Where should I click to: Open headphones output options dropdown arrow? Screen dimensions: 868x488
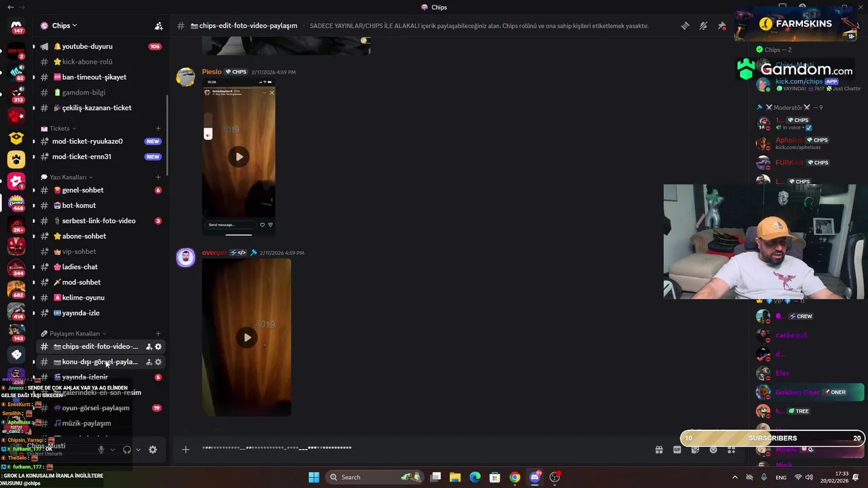click(x=138, y=449)
